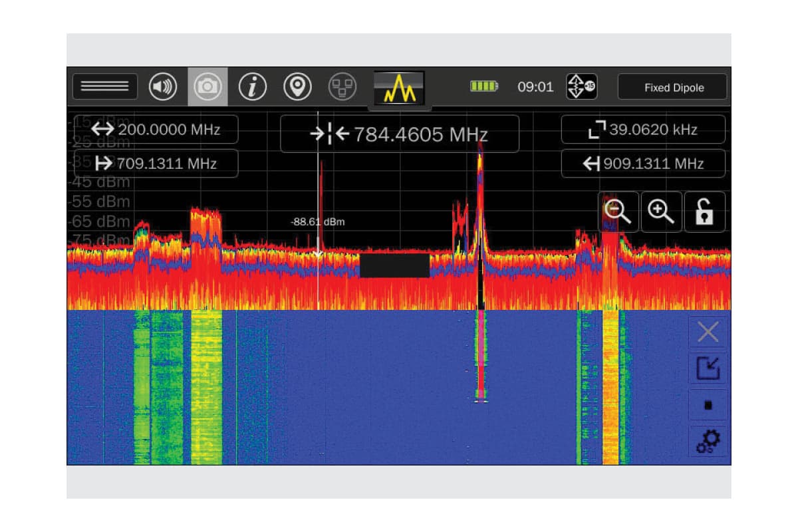Set the 39.0620 kHz resolution bandwidth

pyautogui.click(x=643, y=130)
